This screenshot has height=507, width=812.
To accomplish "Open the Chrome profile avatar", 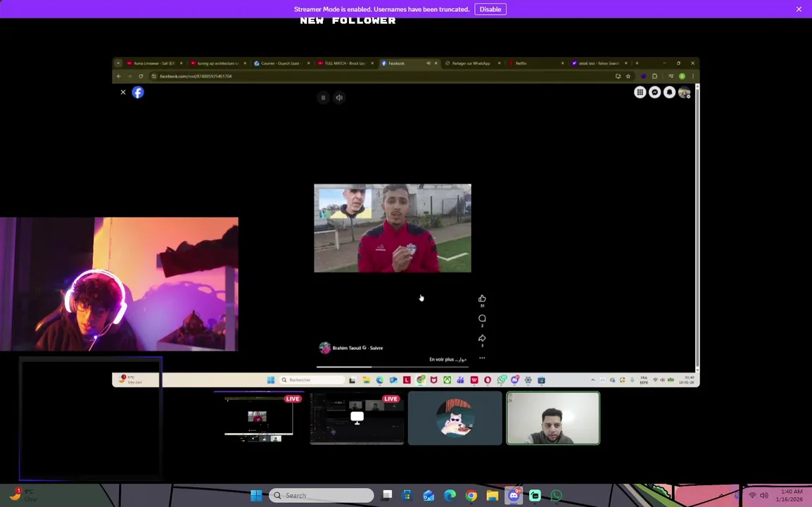I will coord(682,76).
